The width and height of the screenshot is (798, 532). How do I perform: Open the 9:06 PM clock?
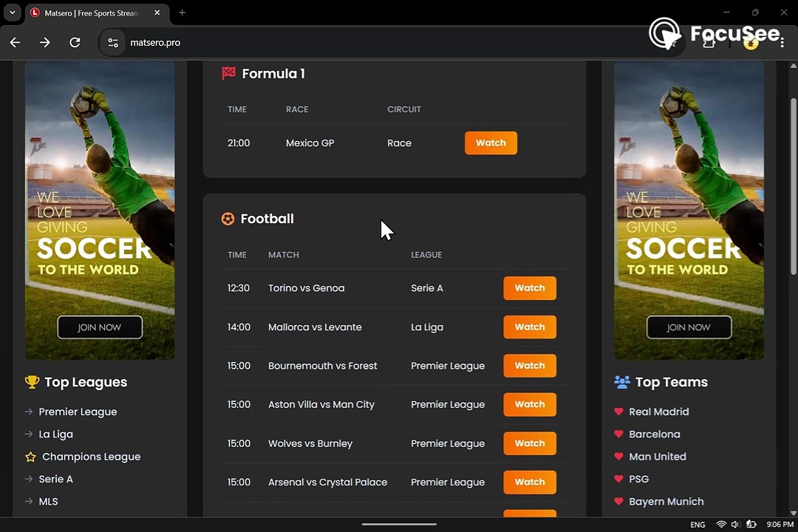780,525
